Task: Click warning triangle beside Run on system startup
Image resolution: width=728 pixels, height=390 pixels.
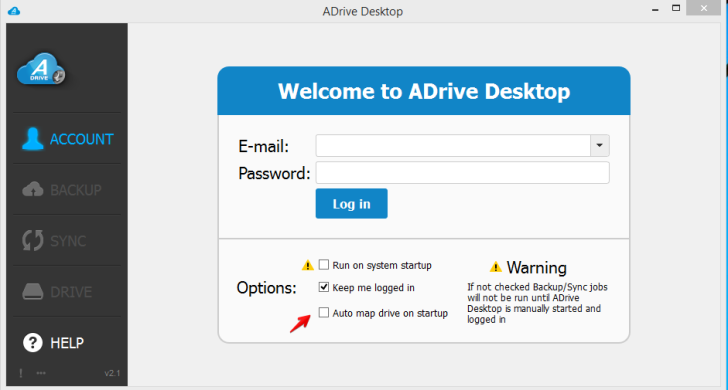Action: 308,266
